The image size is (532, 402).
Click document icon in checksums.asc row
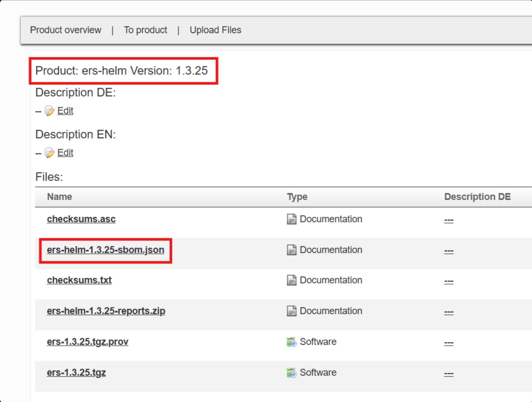[x=292, y=219]
